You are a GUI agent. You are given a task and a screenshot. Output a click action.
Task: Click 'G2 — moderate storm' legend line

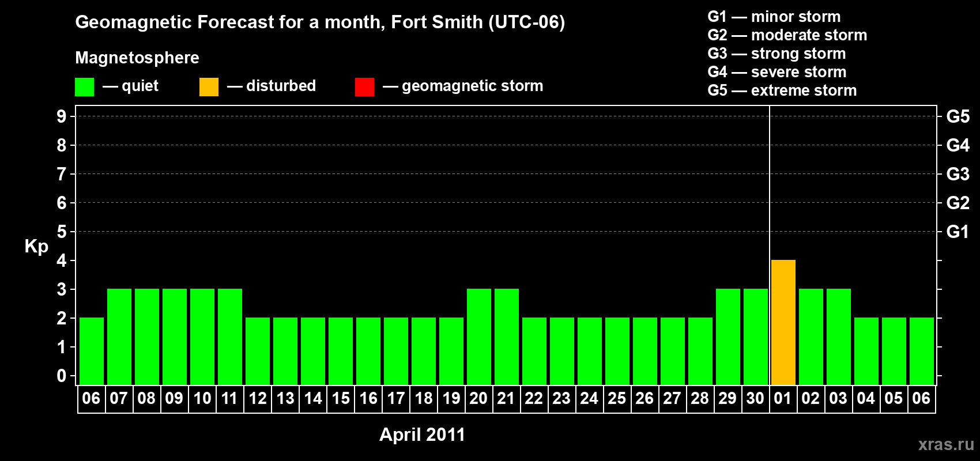(787, 35)
